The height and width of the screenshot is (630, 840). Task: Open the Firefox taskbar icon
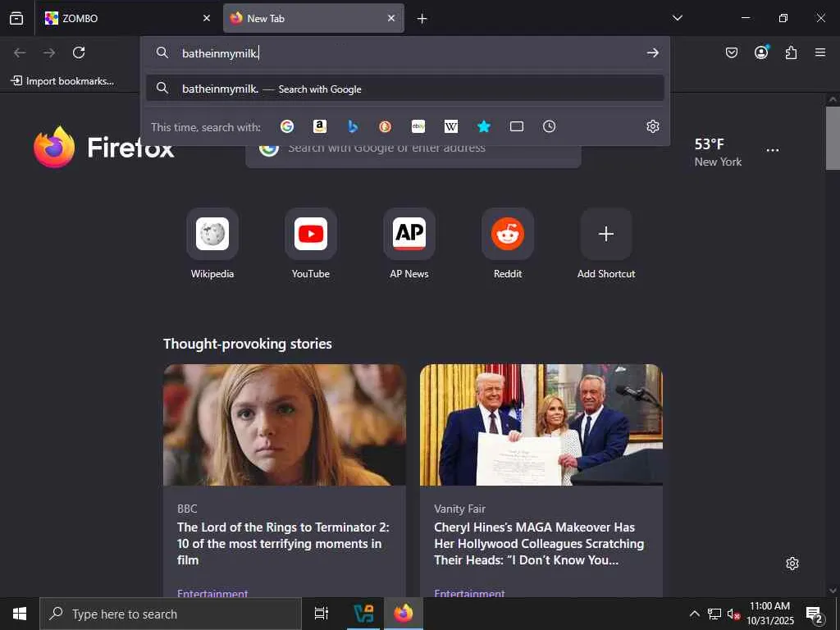point(404,614)
